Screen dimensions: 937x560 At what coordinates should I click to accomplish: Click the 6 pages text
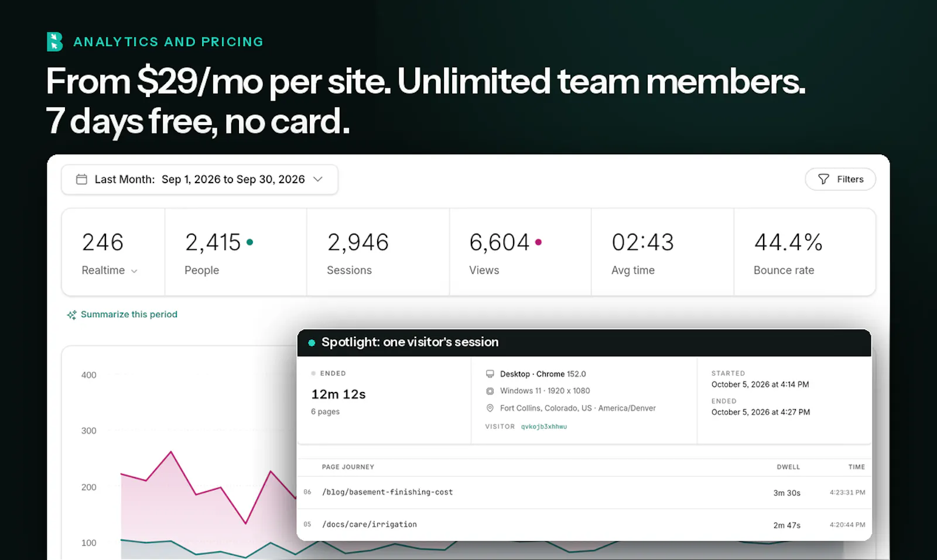(x=325, y=411)
